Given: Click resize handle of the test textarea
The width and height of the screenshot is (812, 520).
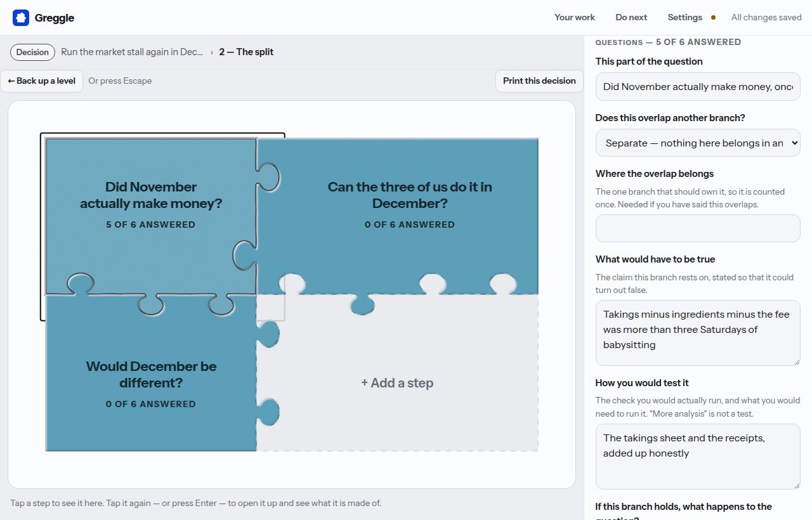Looking at the screenshot, I should 796,485.
